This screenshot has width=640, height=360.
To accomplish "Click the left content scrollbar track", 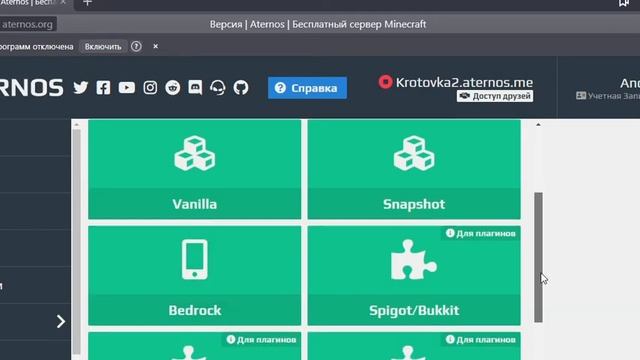I will pos(76,241).
